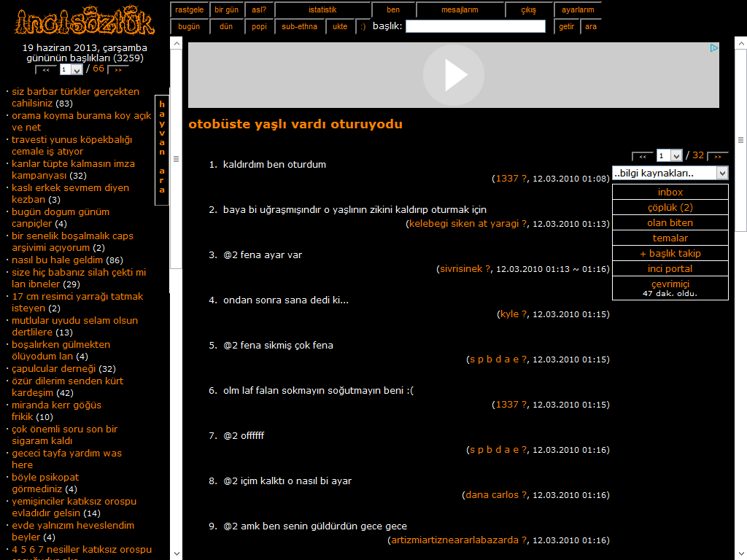747x560 pixels.
Task: Open topic 'nasıl bu hale geldim'
Action: click(x=57, y=260)
